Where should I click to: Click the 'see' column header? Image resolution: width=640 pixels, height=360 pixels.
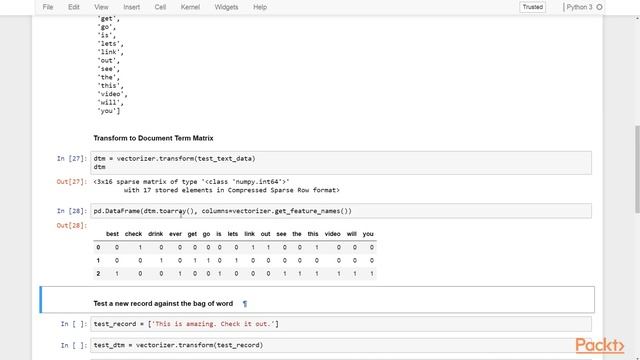pos(281,234)
